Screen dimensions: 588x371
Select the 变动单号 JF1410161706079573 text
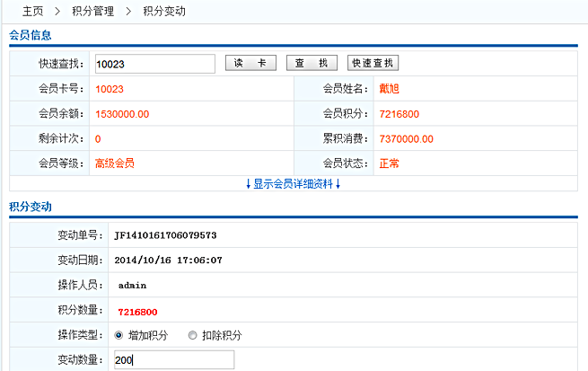pyautogui.click(x=165, y=235)
